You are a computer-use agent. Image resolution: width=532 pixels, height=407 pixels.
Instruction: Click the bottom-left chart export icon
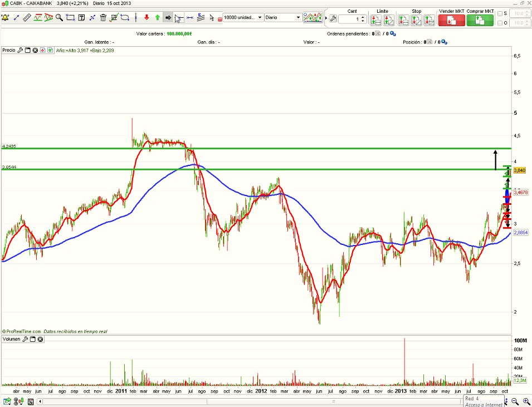pos(7,401)
